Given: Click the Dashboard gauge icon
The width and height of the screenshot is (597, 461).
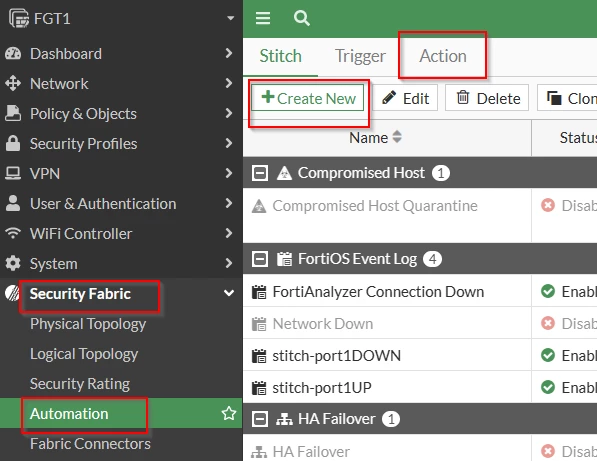Looking at the screenshot, I should 13,54.
